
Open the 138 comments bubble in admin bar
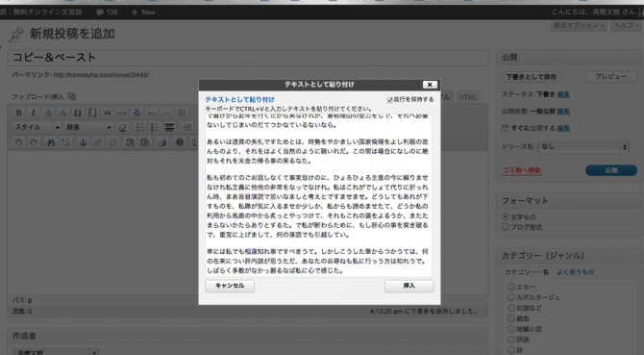point(107,12)
